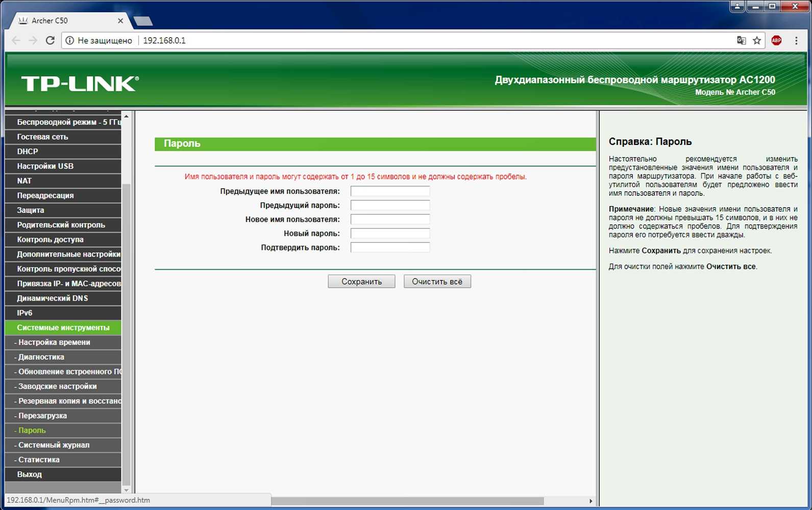This screenshot has height=510, width=812.
Task: Click the Справка: Пароль help heading
Action: pos(650,142)
